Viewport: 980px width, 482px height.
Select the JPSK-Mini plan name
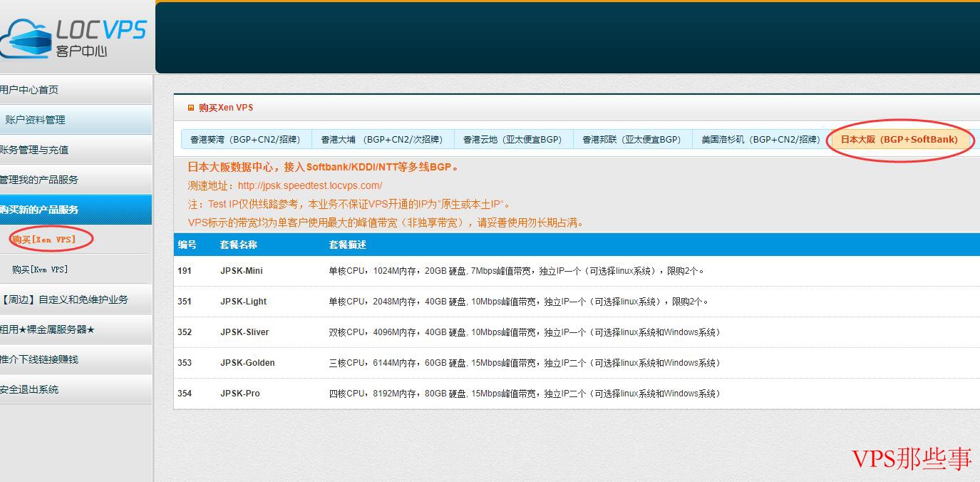click(242, 271)
